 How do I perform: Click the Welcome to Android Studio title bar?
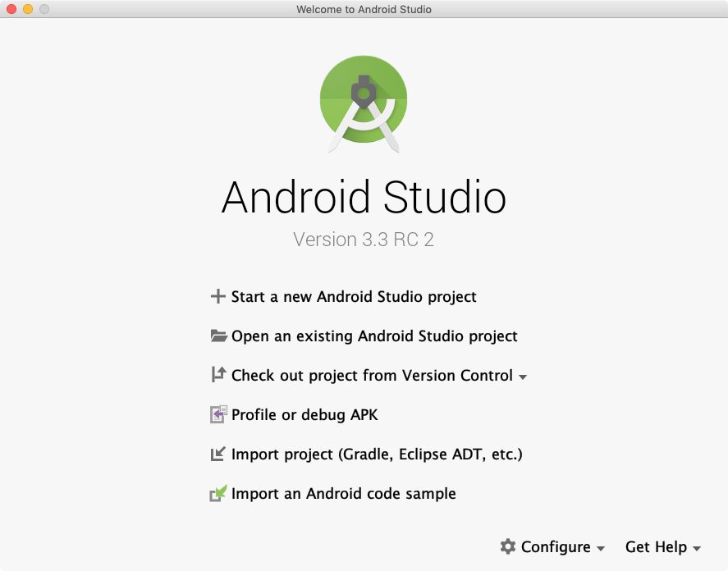[x=364, y=9]
